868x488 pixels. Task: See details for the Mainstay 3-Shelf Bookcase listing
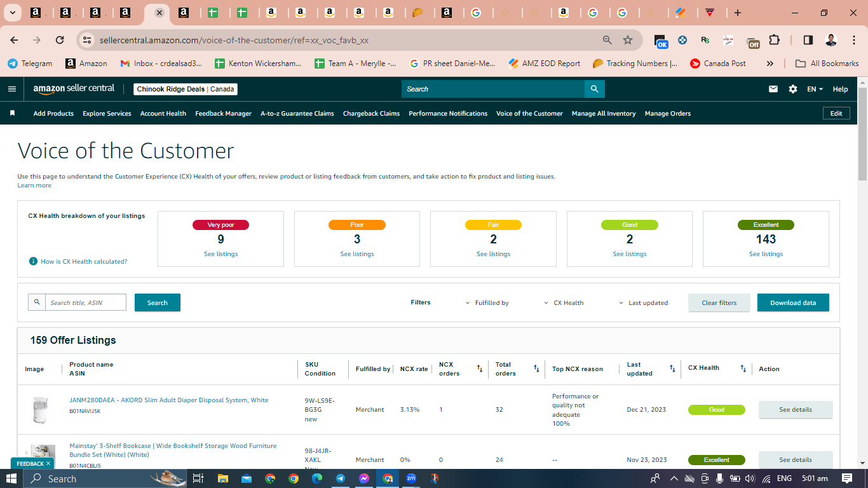[x=796, y=459]
